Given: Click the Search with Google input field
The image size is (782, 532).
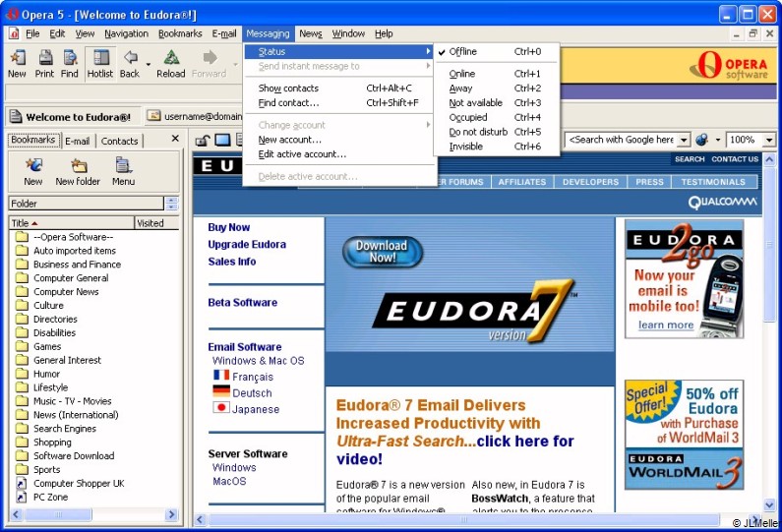Looking at the screenshot, I should [x=622, y=140].
